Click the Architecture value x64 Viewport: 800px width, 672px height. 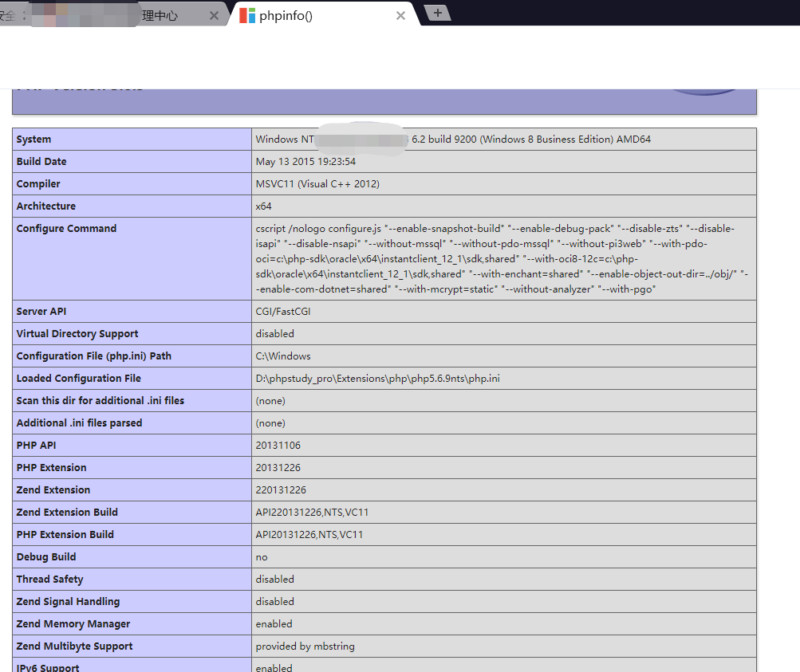(264, 206)
